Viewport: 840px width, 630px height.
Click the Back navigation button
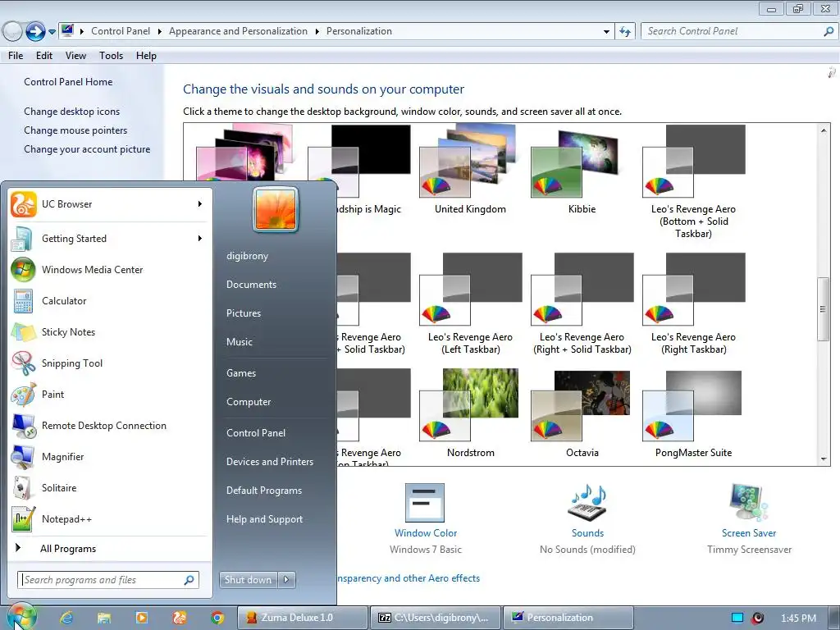12,32
